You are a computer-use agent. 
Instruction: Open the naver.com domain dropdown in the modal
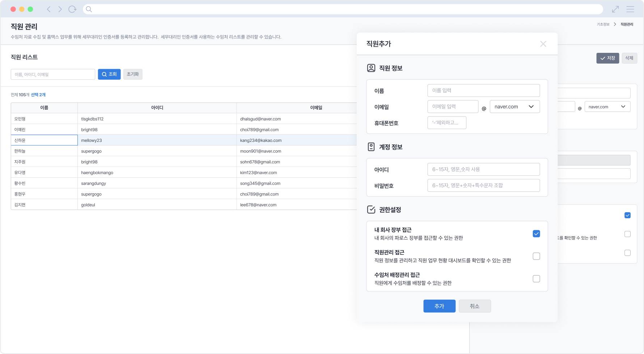point(514,106)
